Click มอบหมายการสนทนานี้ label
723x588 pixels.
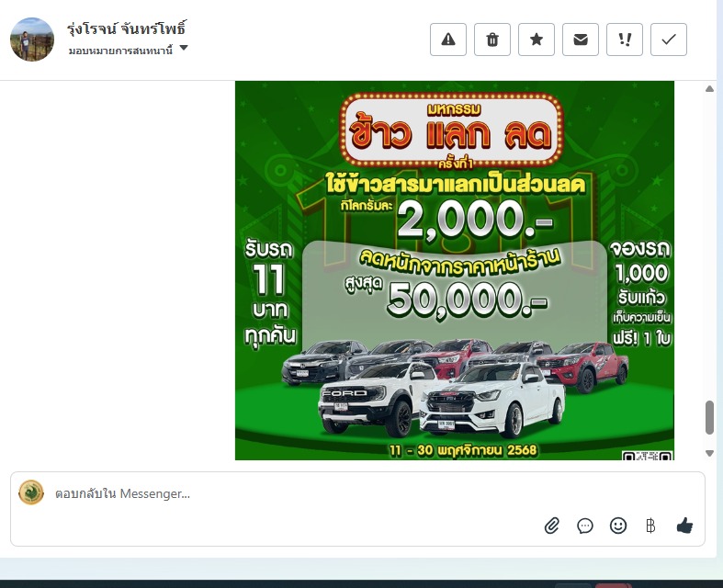pos(121,51)
